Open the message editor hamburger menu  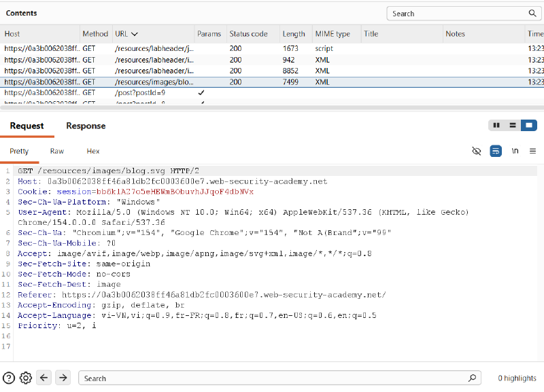(532, 151)
